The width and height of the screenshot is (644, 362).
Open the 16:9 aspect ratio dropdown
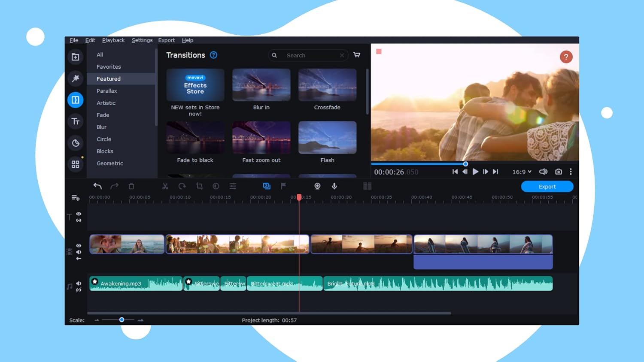coord(522,172)
